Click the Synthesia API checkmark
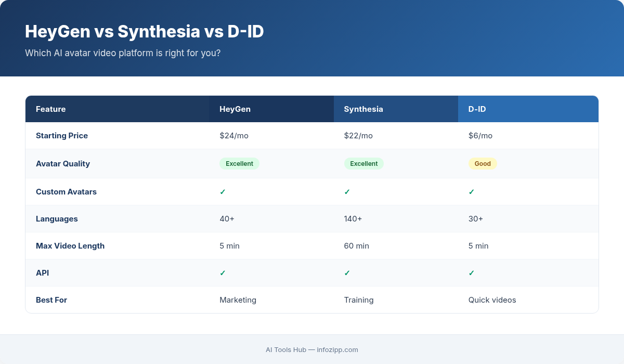Screen dimensions: 624x364 pyautogui.click(x=347, y=272)
